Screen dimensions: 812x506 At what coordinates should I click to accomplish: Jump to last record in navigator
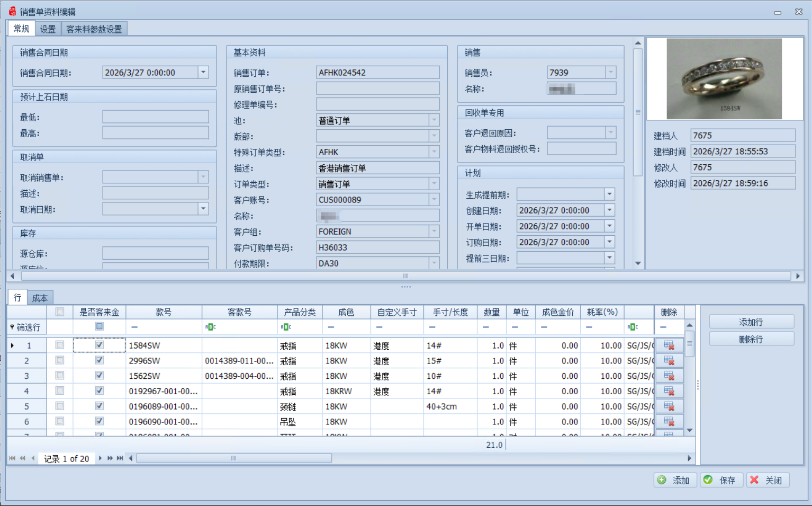click(x=120, y=458)
